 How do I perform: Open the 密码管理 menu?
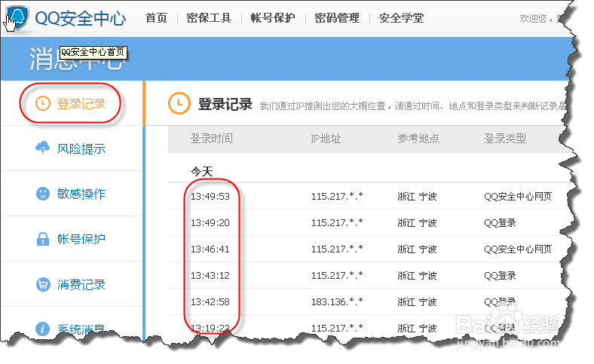(337, 18)
